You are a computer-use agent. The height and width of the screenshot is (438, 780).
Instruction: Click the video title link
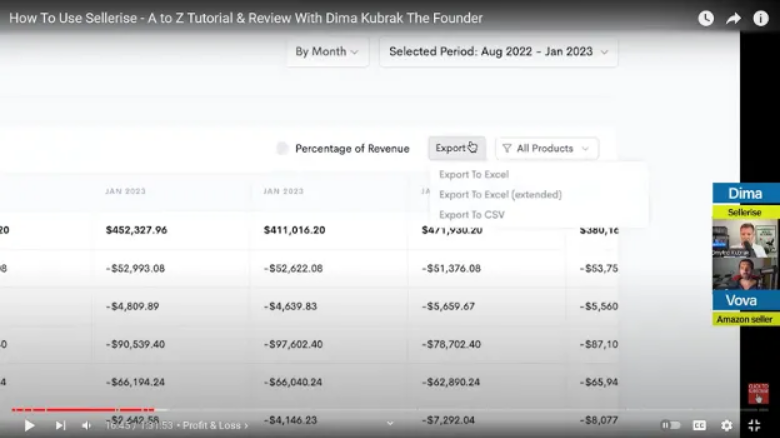246,18
